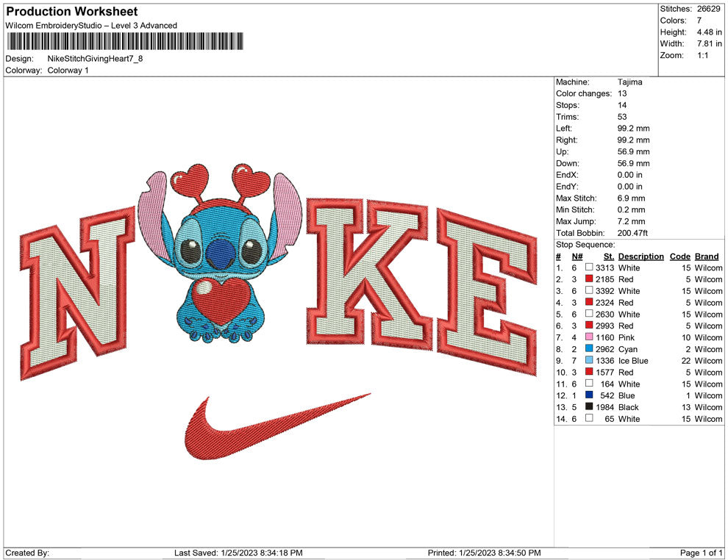Click the 'Stop Sequence:' label
This screenshot has height=560, width=728.
585,245
